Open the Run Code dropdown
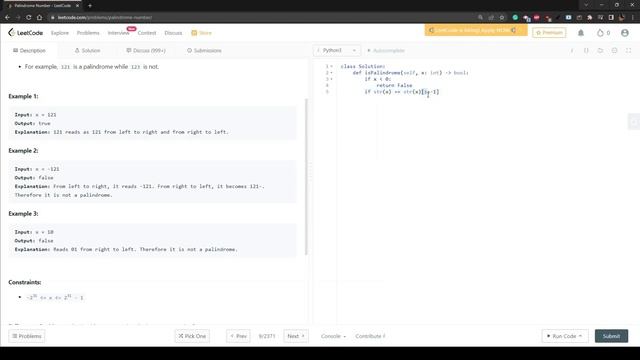This screenshot has width=640, height=360. coord(565,336)
